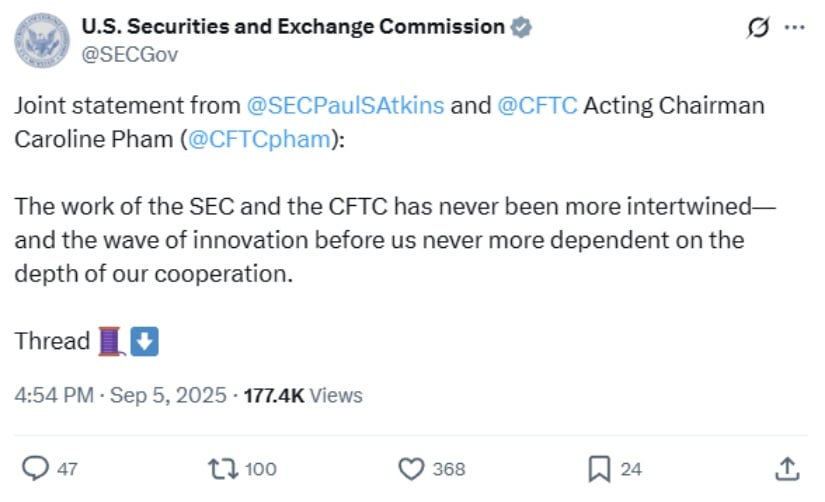The height and width of the screenshot is (502, 825).
Task: Open the @CFTCpham mention link
Action: (259, 139)
